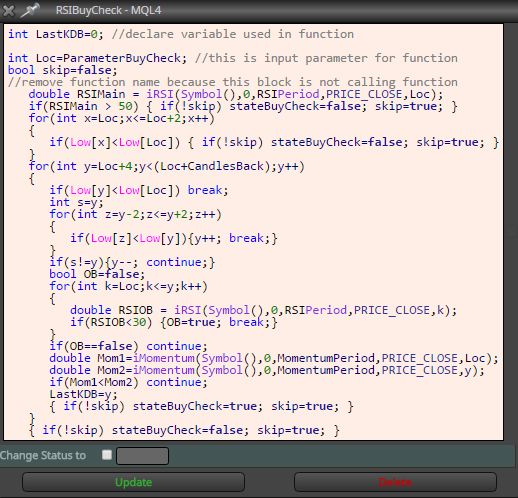
Task: Tick the Change Status to checkbox
Action: 107,455
